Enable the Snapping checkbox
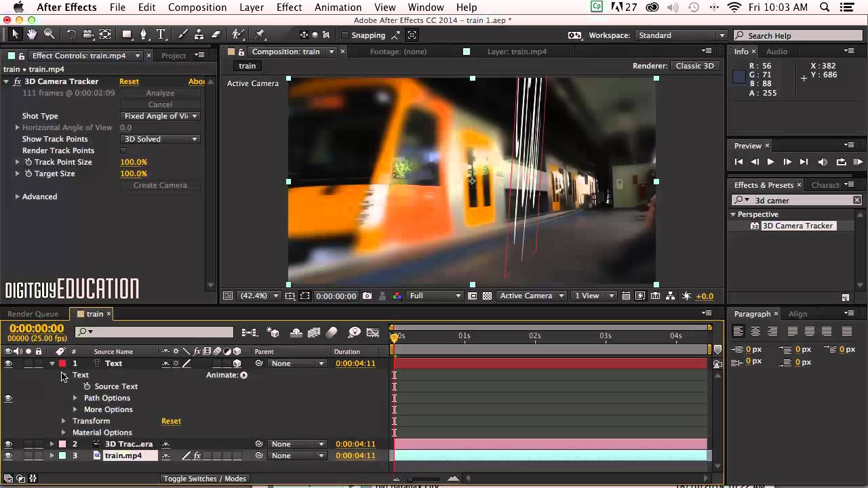 point(344,35)
